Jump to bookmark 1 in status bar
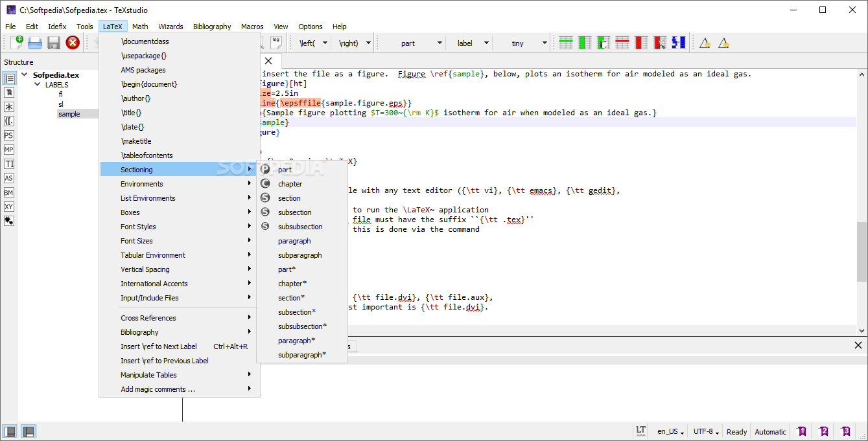 pos(802,431)
